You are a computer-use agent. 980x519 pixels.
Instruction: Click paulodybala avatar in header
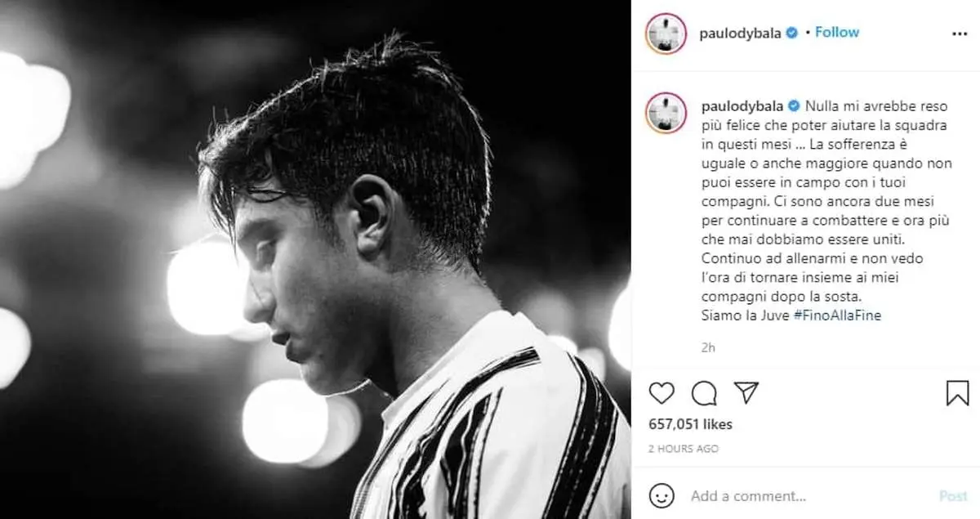pos(667,34)
